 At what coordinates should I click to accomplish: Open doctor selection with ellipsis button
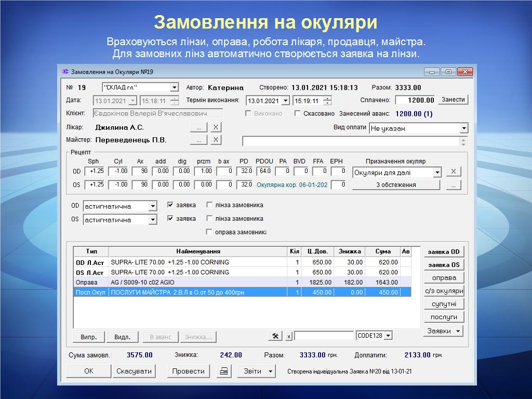pyautogui.click(x=198, y=127)
